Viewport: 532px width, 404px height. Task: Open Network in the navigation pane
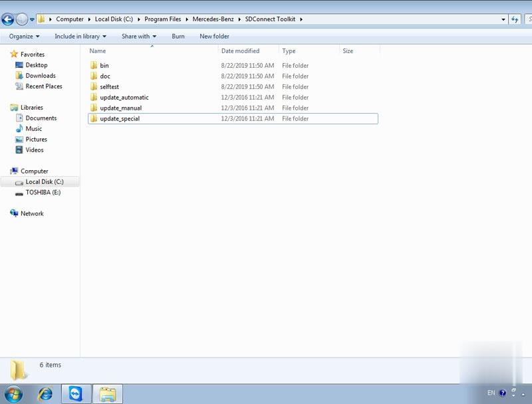pyautogui.click(x=32, y=214)
